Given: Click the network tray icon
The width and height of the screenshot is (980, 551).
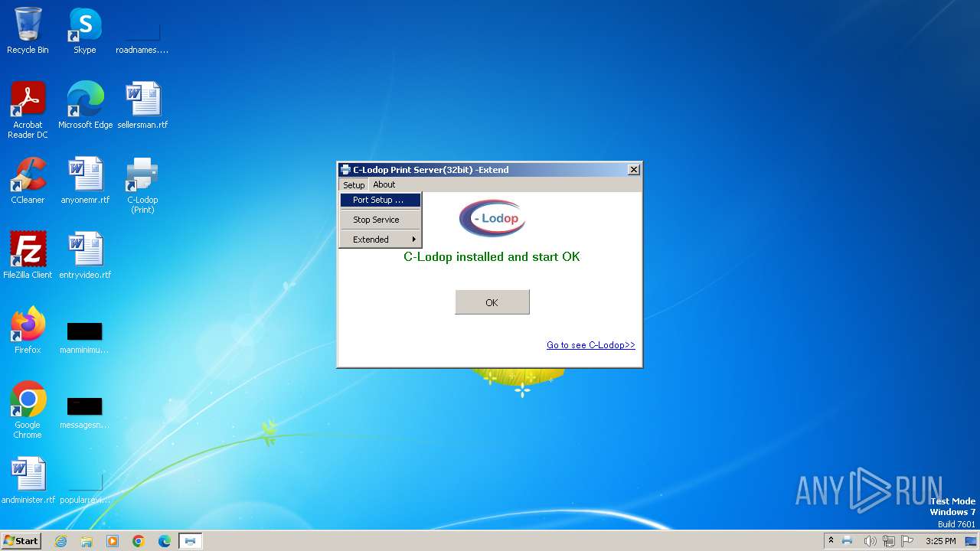Looking at the screenshot, I should 889,541.
